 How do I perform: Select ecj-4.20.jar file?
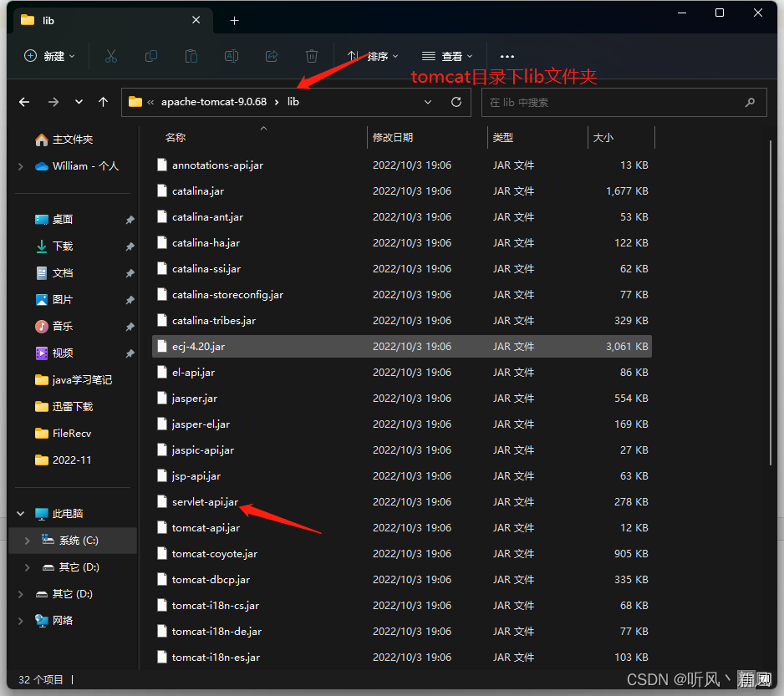pos(401,347)
